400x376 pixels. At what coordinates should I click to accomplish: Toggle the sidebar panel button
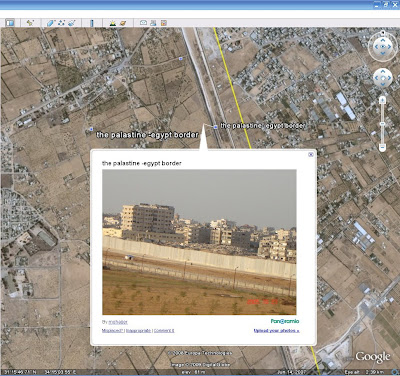pos(10,23)
